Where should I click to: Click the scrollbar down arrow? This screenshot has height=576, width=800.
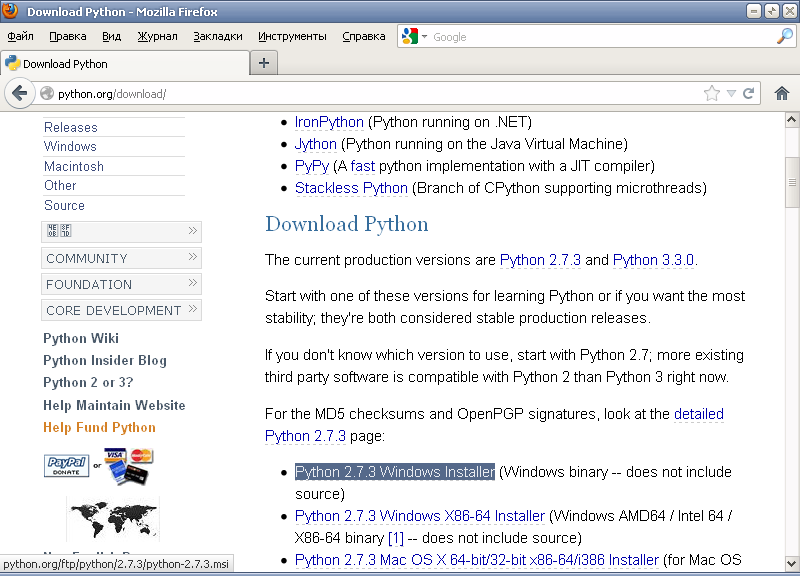(x=792, y=564)
